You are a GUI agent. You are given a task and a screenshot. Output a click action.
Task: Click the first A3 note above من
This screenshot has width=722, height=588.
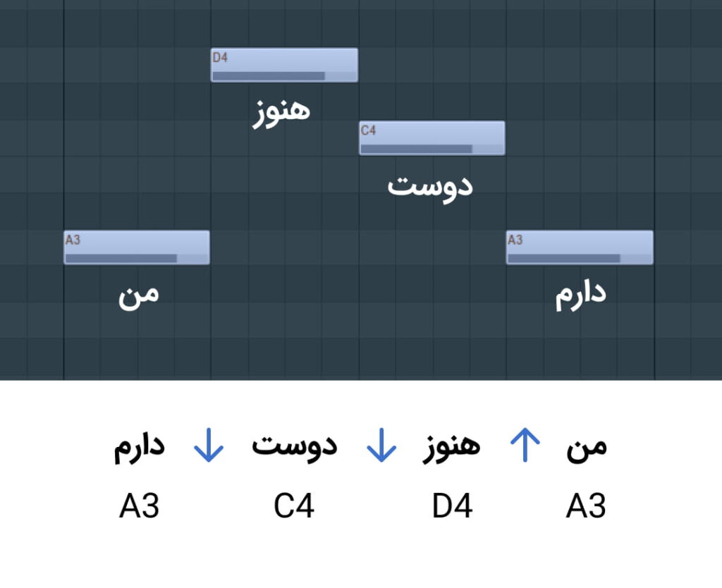[137, 247]
